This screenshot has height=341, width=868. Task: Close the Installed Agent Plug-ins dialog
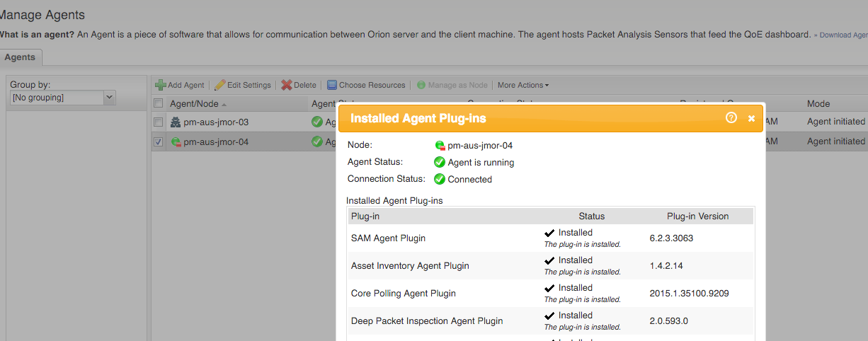point(751,118)
